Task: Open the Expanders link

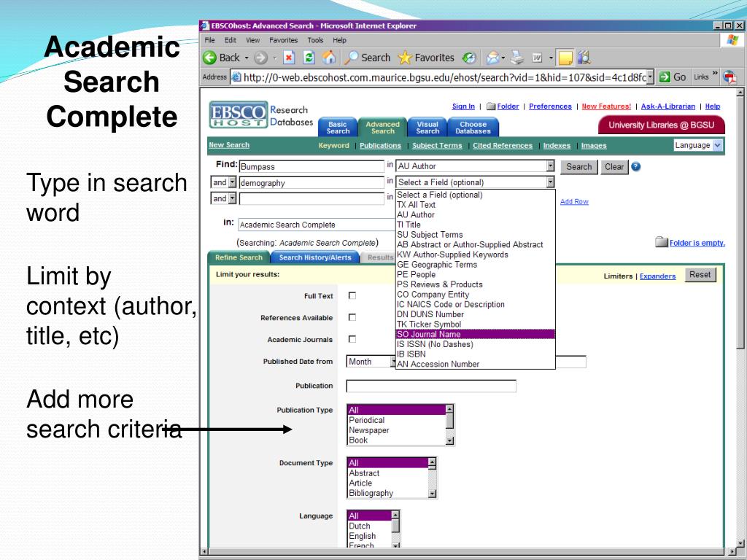Action: 657,276
